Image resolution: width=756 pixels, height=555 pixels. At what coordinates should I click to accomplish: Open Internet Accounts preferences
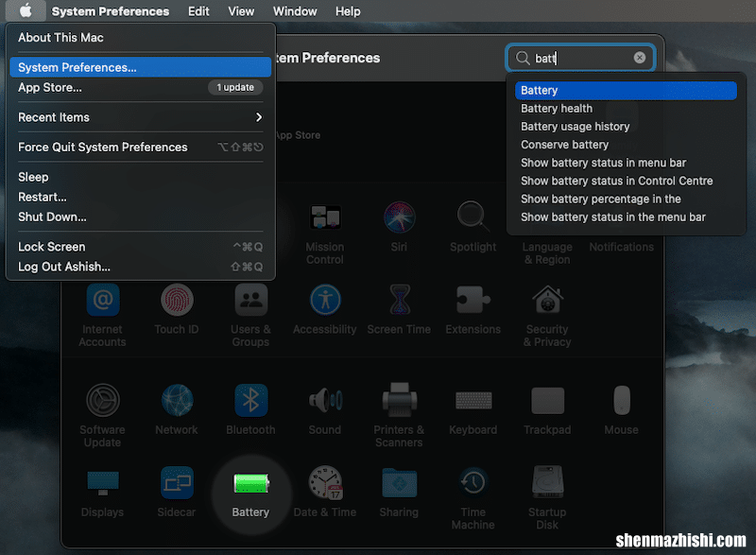pos(103,300)
